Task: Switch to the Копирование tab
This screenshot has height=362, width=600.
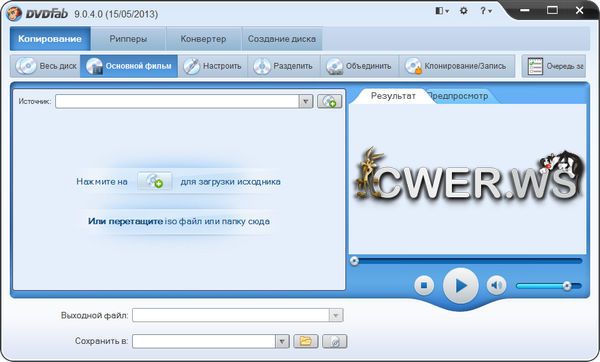Action: click(50, 39)
